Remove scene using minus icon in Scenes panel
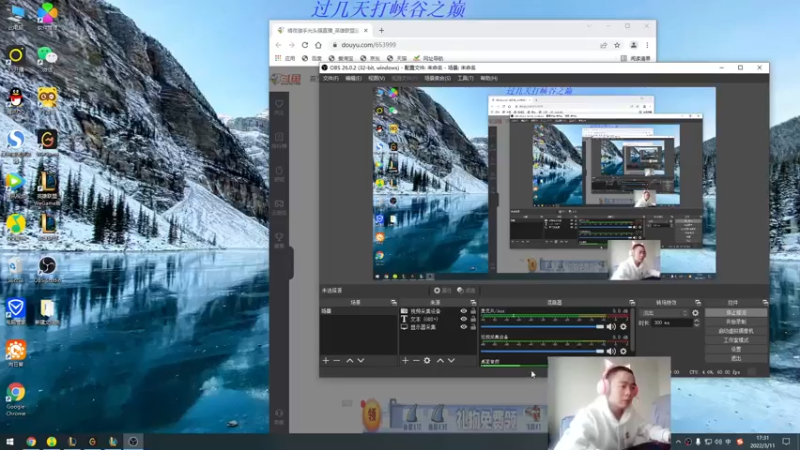Viewport: 800px width, 450px height. tap(337, 361)
